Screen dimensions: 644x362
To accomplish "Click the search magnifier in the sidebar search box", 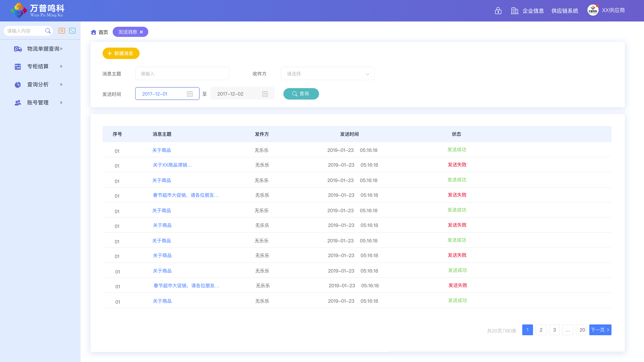I will tap(48, 30).
